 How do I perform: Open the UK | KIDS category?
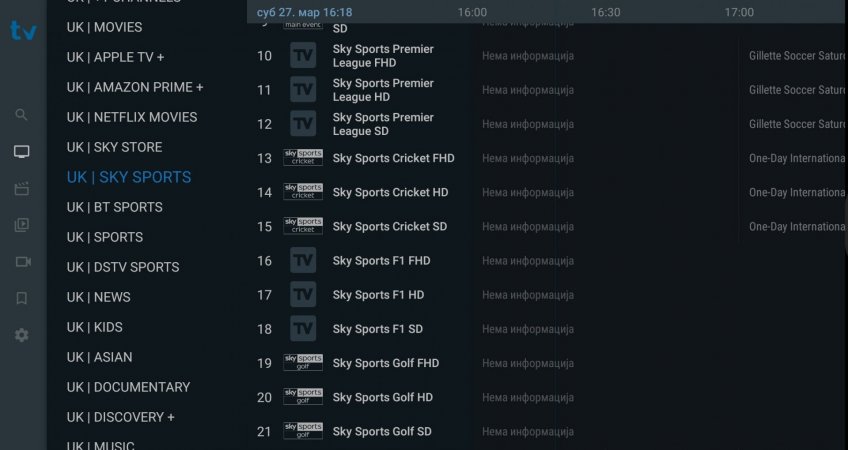(x=95, y=327)
